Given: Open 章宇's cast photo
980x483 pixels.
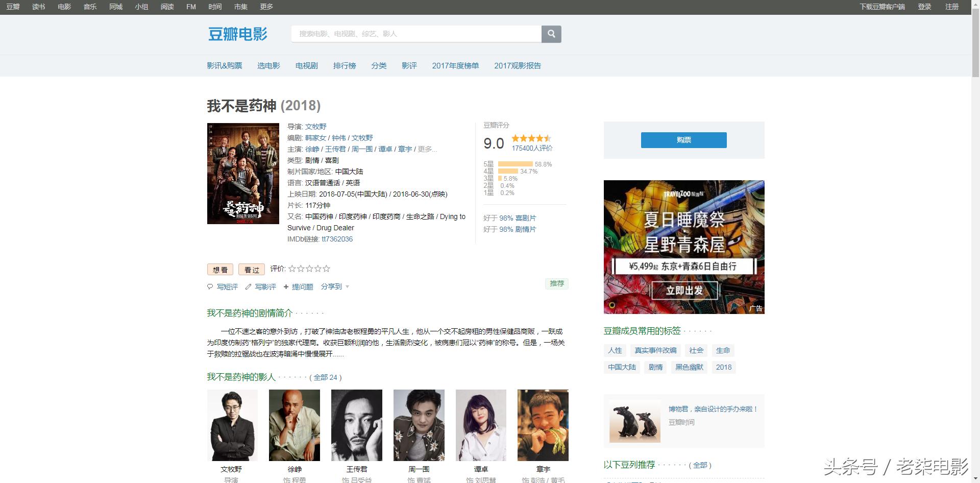Looking at the screenshot, I should coord(543,425).
